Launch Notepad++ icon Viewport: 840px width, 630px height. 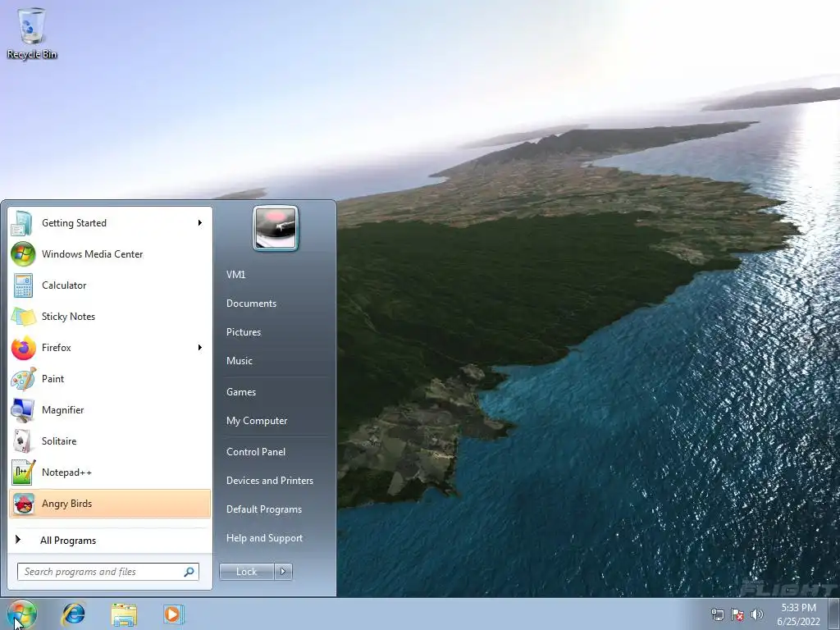(22, 472)
